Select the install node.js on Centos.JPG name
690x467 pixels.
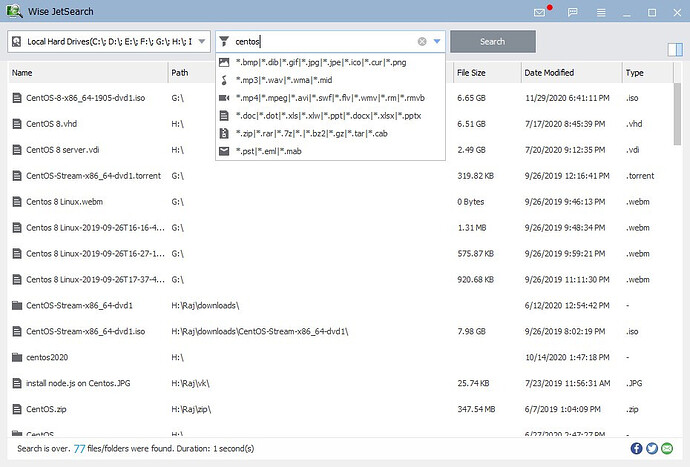tap(78, 383)
